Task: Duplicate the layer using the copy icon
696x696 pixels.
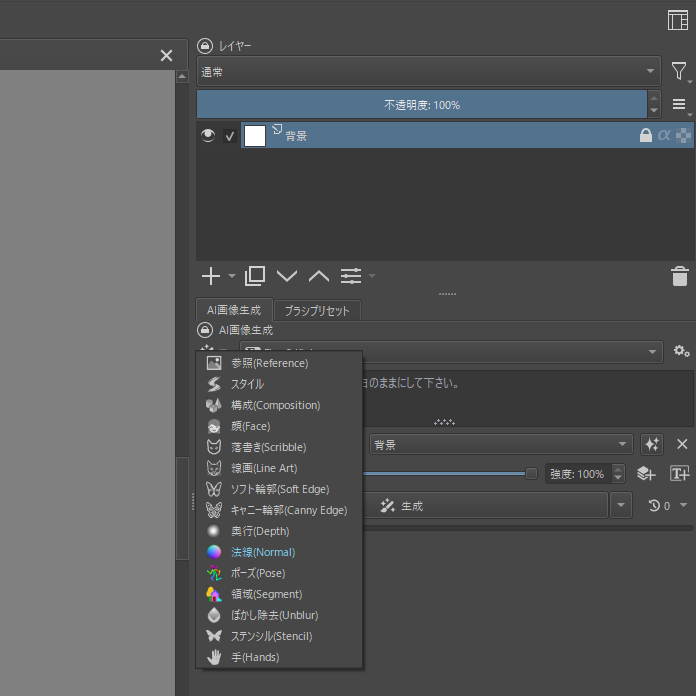Action: 255,276
